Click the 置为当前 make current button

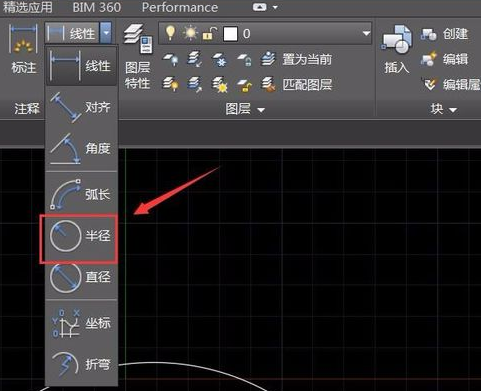297,59
